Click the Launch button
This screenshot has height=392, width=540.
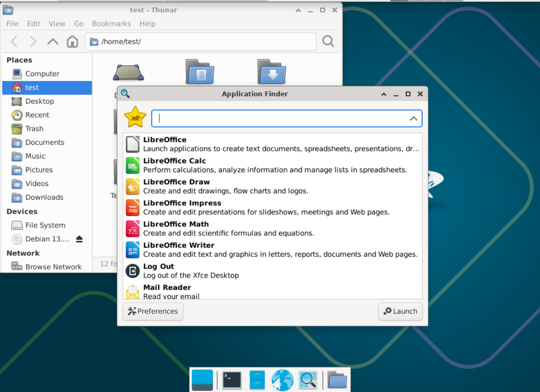pos(400,311)
